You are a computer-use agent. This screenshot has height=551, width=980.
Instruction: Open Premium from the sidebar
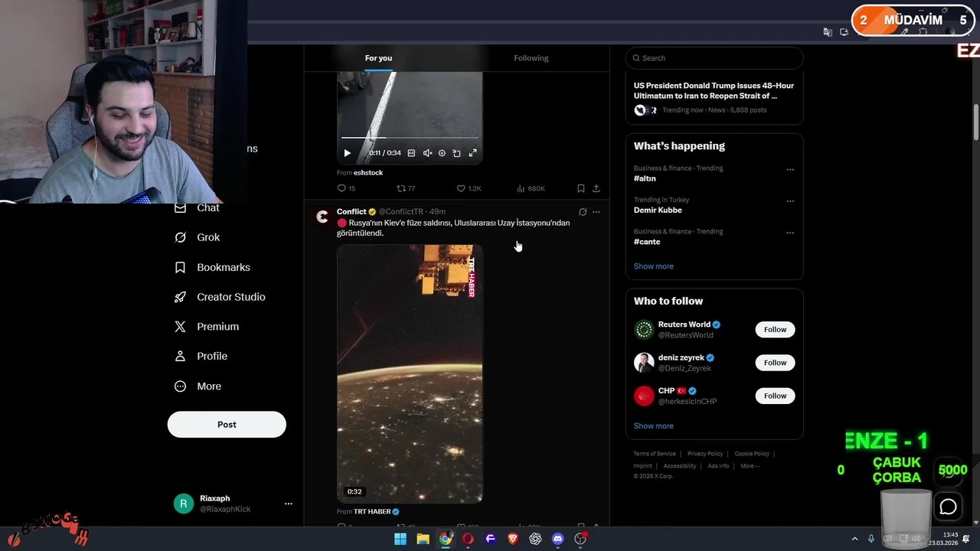[207, 327]
